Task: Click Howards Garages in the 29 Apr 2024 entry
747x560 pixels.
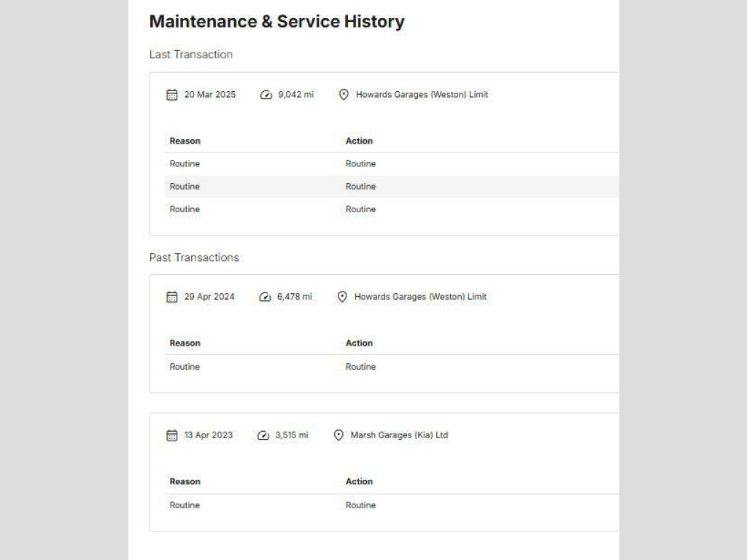Action: coord(420,297)
